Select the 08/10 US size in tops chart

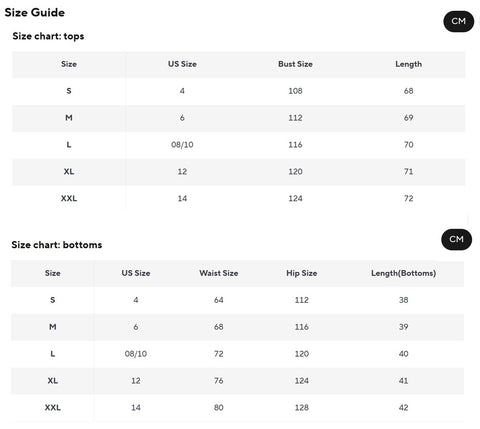click(x=182, y=145)
